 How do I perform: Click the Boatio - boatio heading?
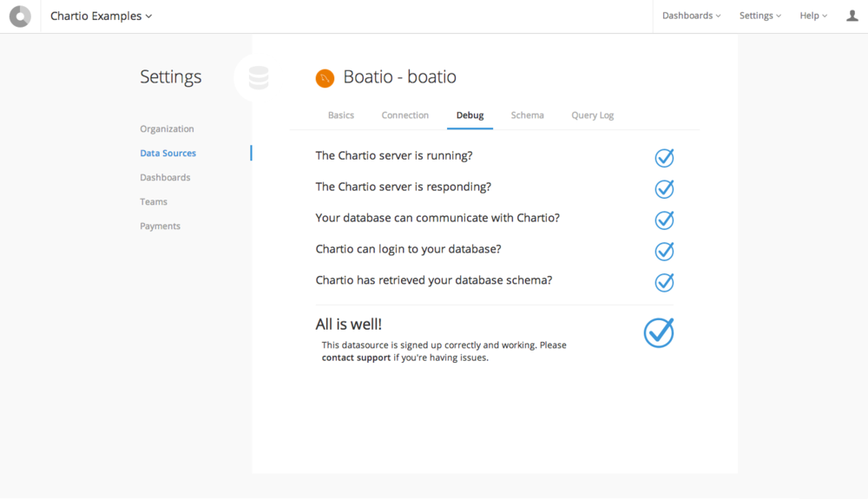399,77
